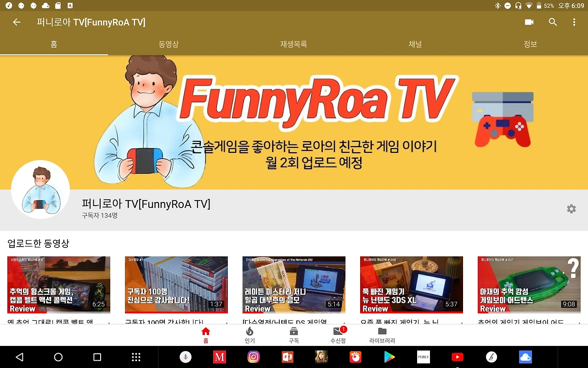Open the 인기 trending section
This screenshot has height=368, width=588.
coord(249,333)
